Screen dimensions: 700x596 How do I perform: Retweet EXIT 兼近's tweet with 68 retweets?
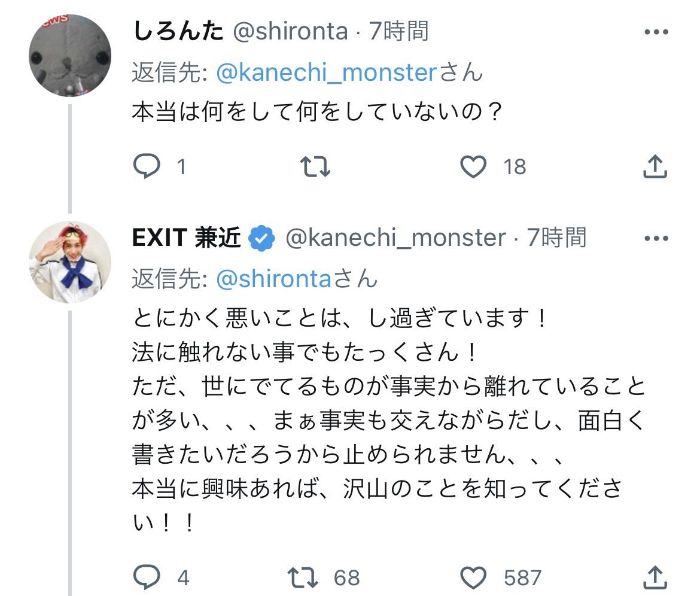pos(304,577)
